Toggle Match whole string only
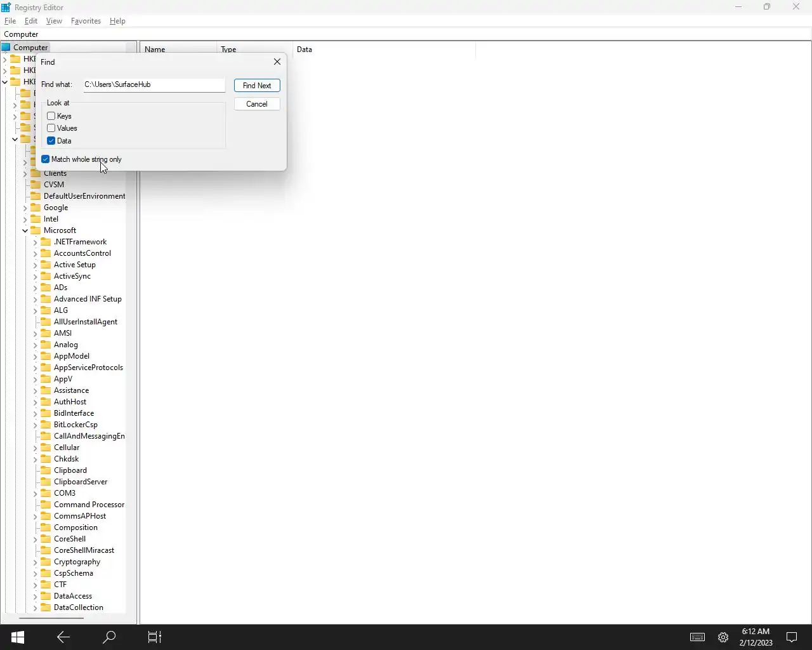812x650 pixels. pyautogui.click(x=46, y=159)
